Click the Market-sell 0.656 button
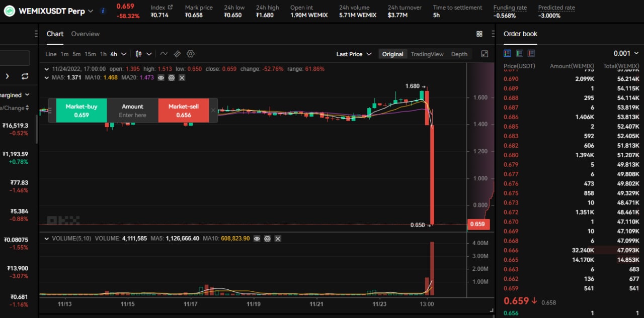The image size is (644, 318). [x=183, y=111]
